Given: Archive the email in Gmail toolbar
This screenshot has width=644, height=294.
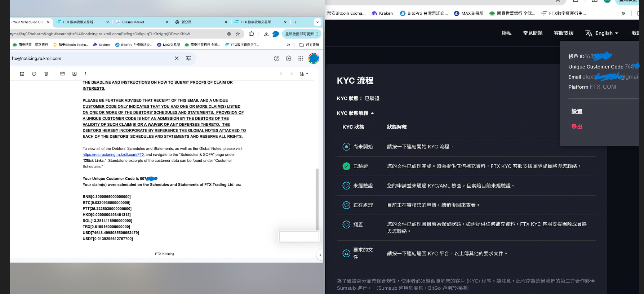Looking at the screenshot, I should (x=22, y=73).
